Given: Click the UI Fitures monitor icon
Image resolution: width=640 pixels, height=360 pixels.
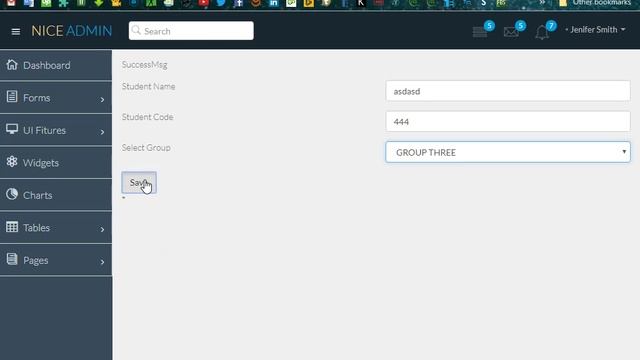Looking at the screenshot, I should [x=12, y=129].
